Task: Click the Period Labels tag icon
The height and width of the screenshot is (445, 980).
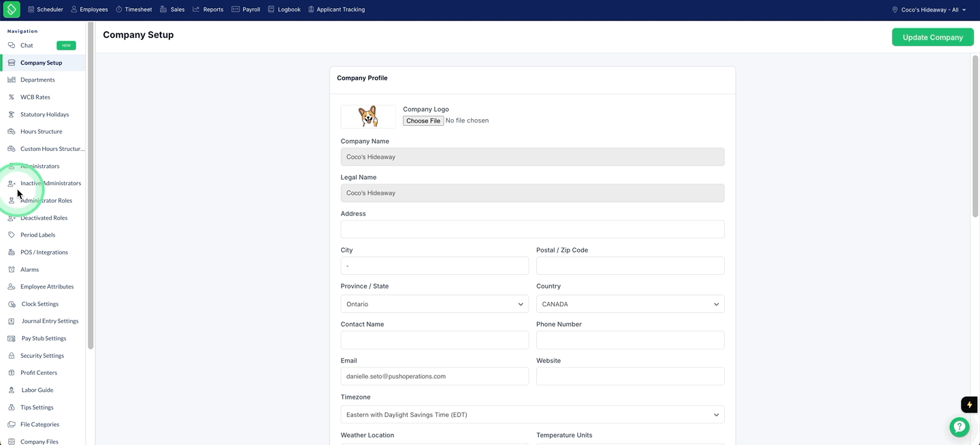Action: [12, 235]
